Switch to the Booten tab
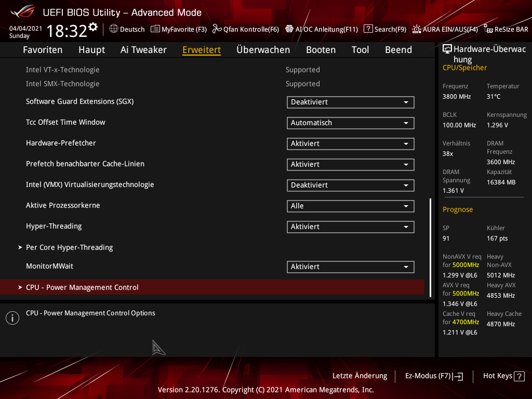This screenshot has width=532, height=399. [321, 50]
